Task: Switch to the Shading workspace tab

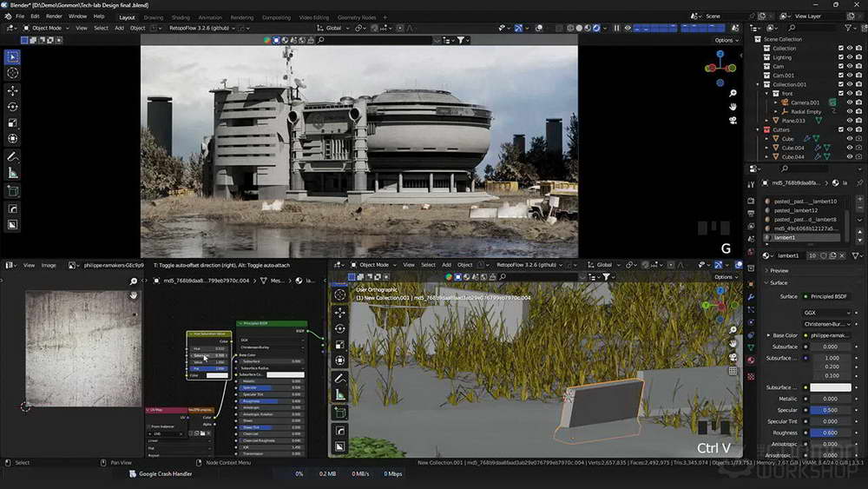Action: click(x=181, y=17)
